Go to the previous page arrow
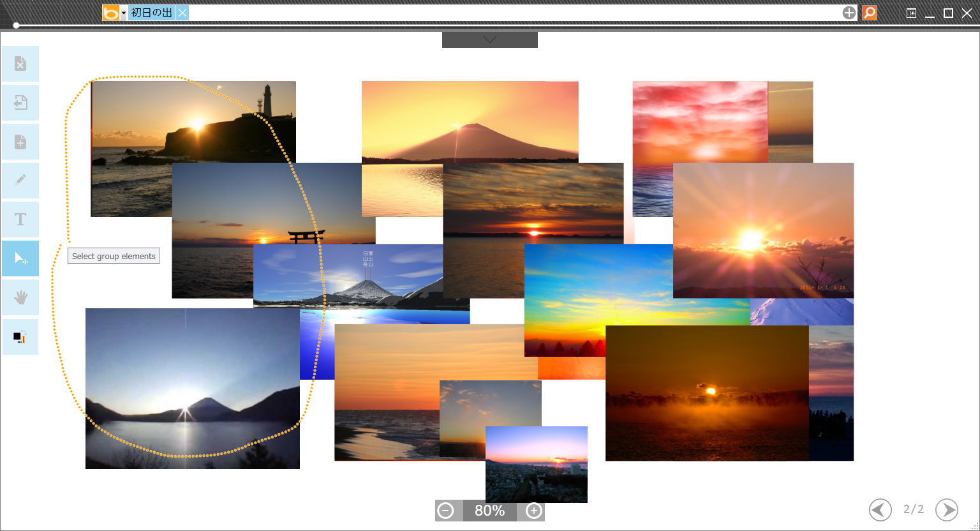The width and height of the screenshot is (980, 531). point(880,510)
